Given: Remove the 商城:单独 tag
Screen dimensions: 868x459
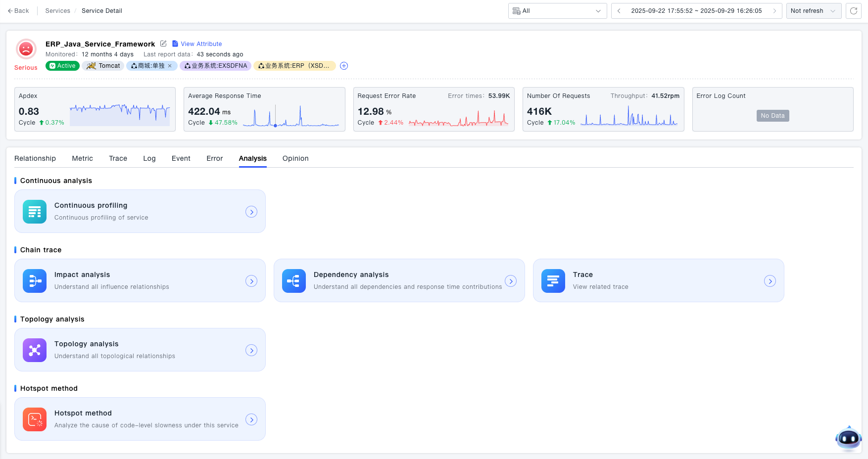Looking at the screenshot, I should [x=170, y=66].
